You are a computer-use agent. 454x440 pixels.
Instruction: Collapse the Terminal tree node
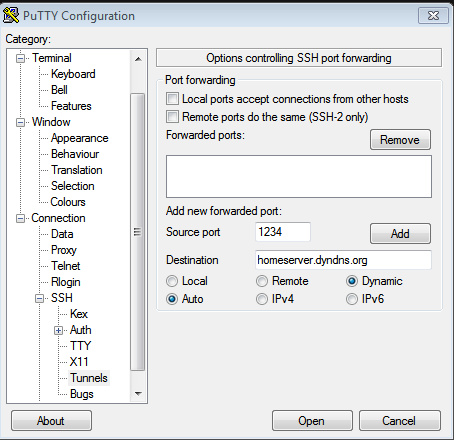[x=21, y=59]
